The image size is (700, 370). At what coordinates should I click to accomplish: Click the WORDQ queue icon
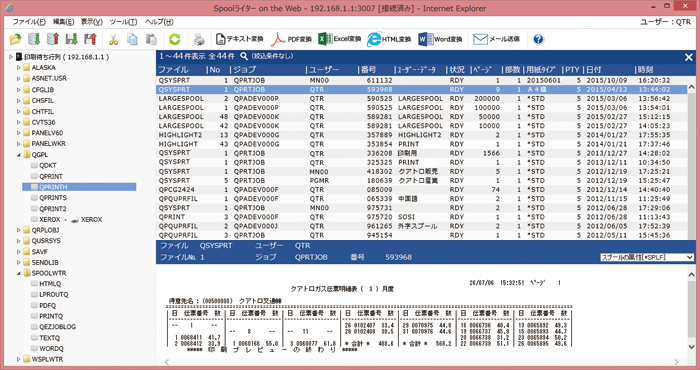coord(34,349)
